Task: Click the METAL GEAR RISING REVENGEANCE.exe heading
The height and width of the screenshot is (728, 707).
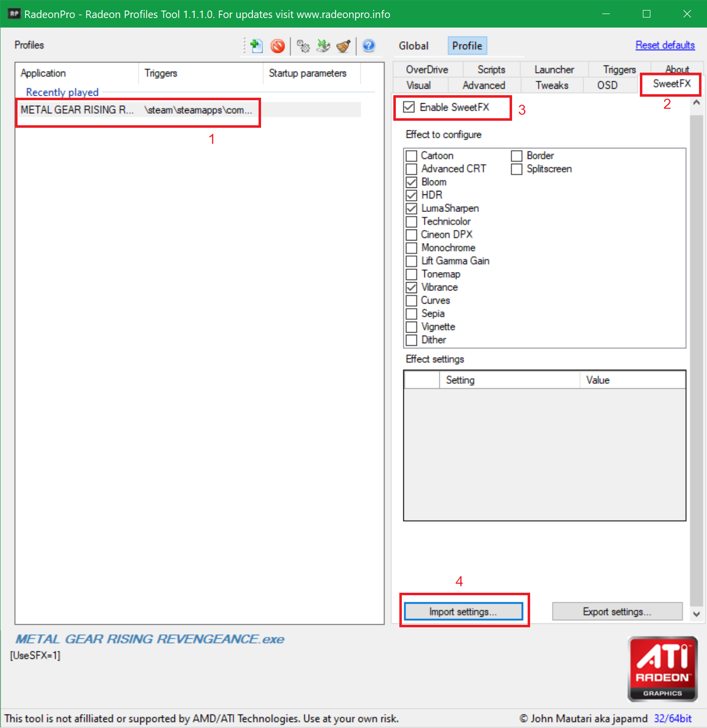Action: pos(150,639)
